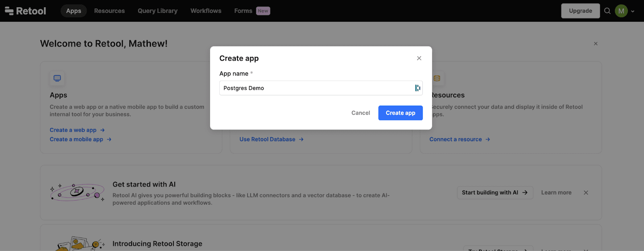Click the Apps card monitor icon
644x251 pixels.
pyautogui.click(x=57, y=78)
